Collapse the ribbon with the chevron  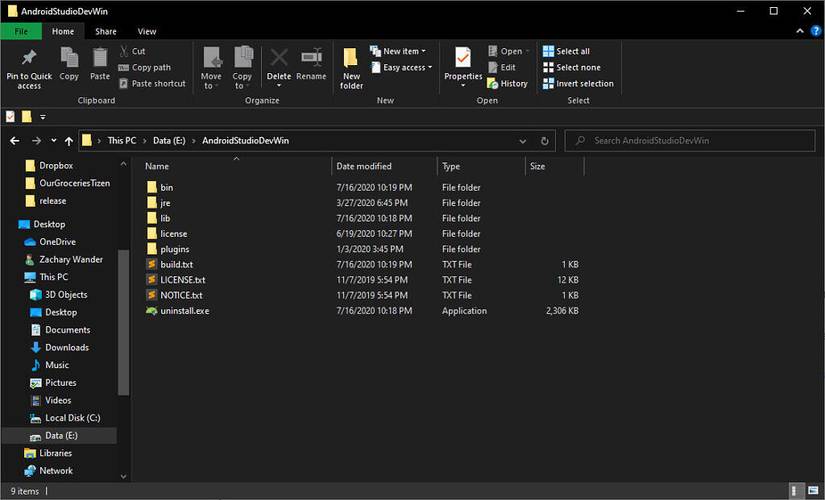click(x=800, y=31)
